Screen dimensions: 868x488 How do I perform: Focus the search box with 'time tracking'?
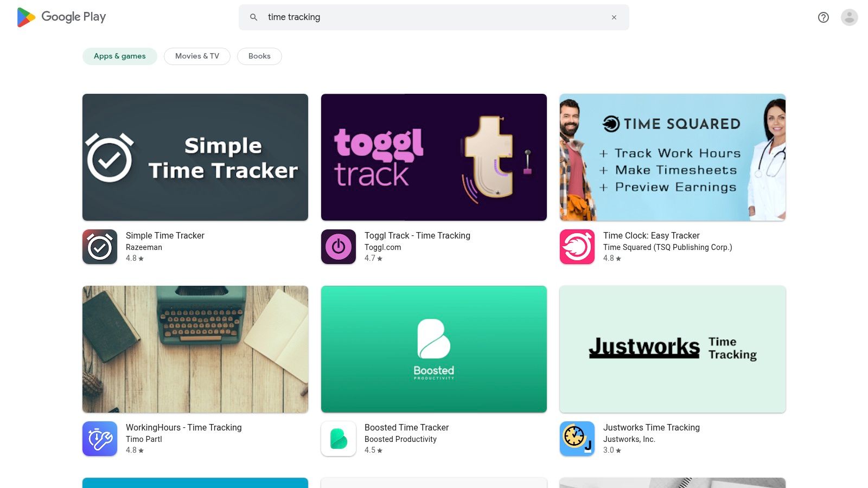coord(434,17)
